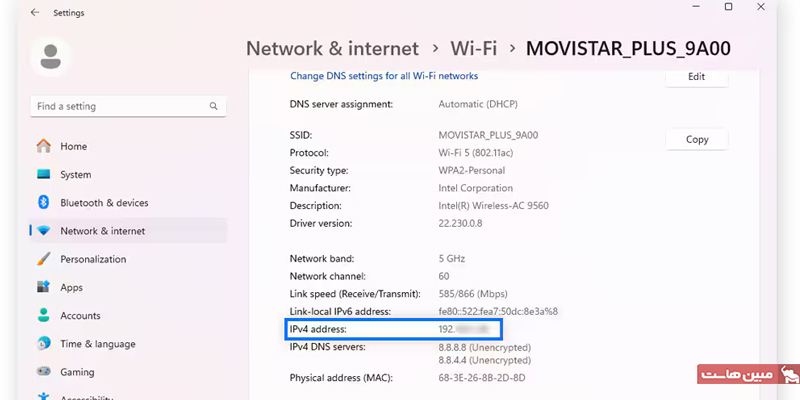Viewport: 800px width, 400px height.
Task: Open Bluetooth & devices settings
Action: pos(104,202)
